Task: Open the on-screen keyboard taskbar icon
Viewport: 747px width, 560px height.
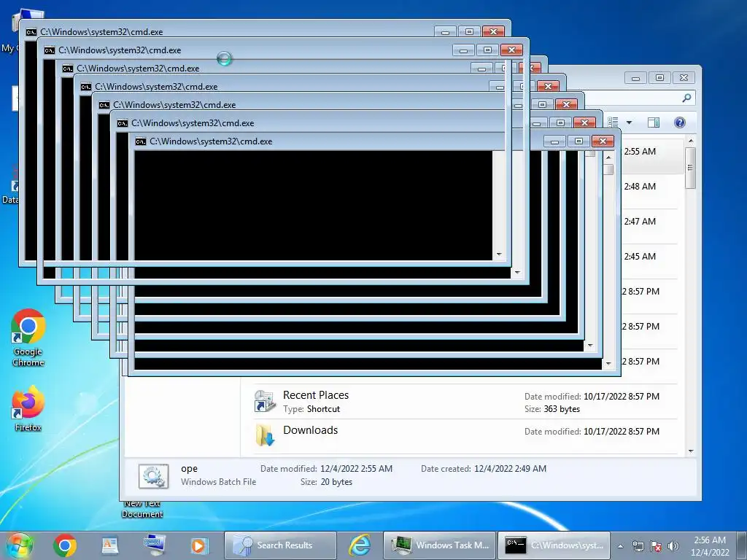Action: [x=155, y=545]
